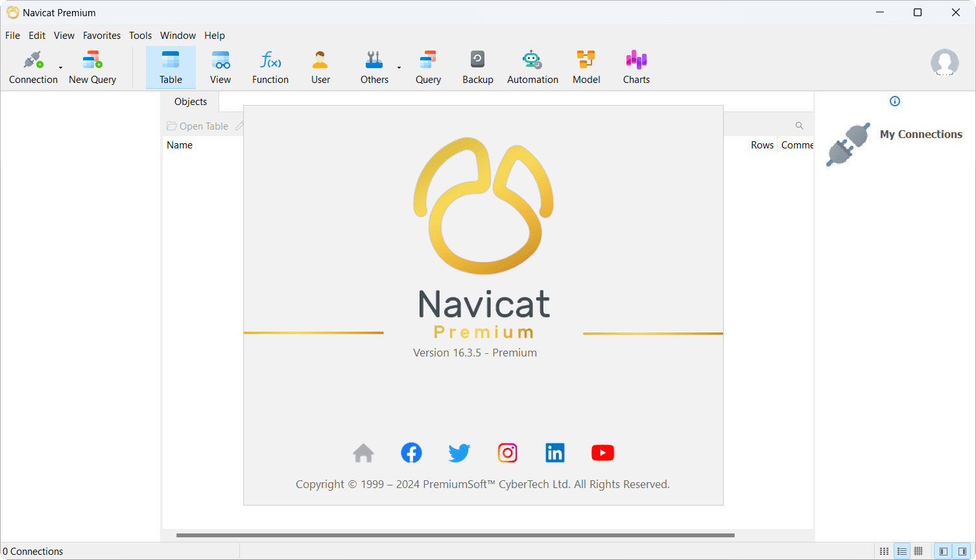976x560 pixels.
Task: Open the Facebook link on splash screen
Action: pos(411,452)
